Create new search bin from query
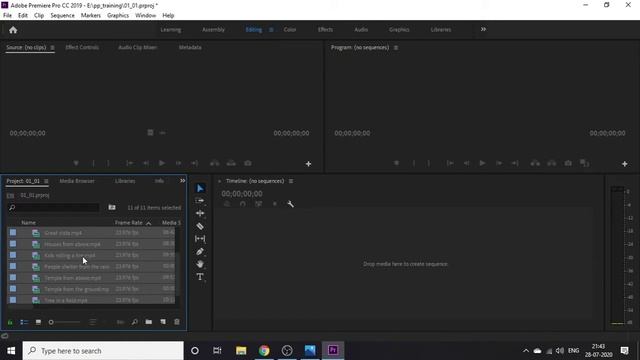The image size is (640, 360). coord(112,207)
